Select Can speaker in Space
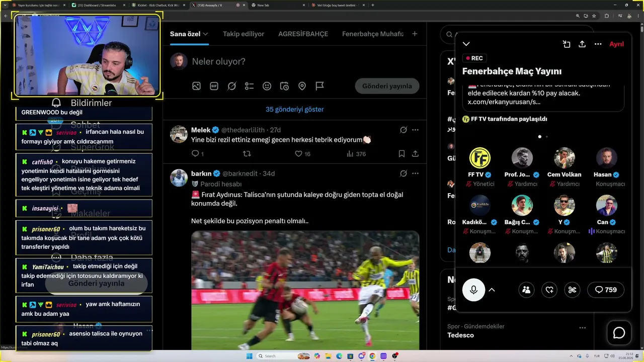Screen dimensions: 644x362 coord(607,205)
